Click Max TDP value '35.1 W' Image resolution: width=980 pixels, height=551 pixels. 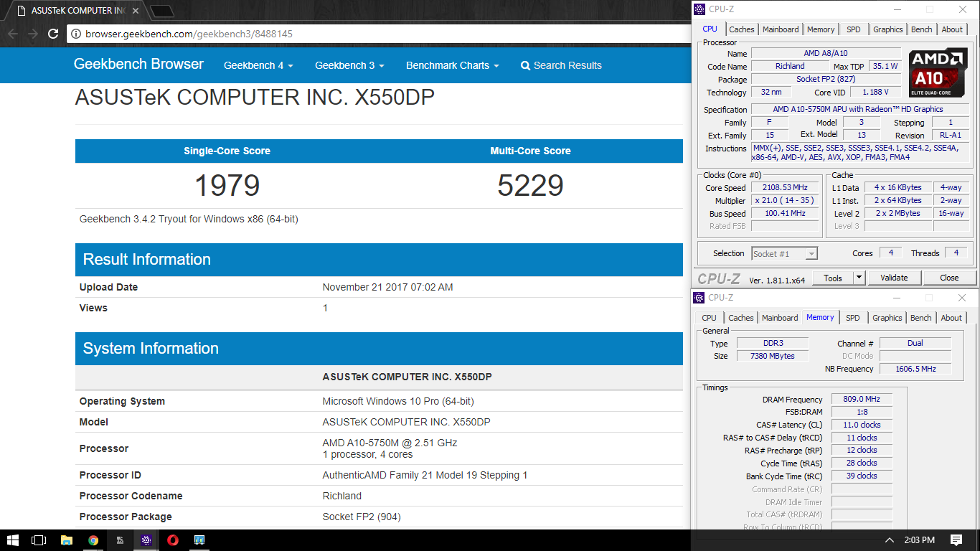(x=885, y=66)
